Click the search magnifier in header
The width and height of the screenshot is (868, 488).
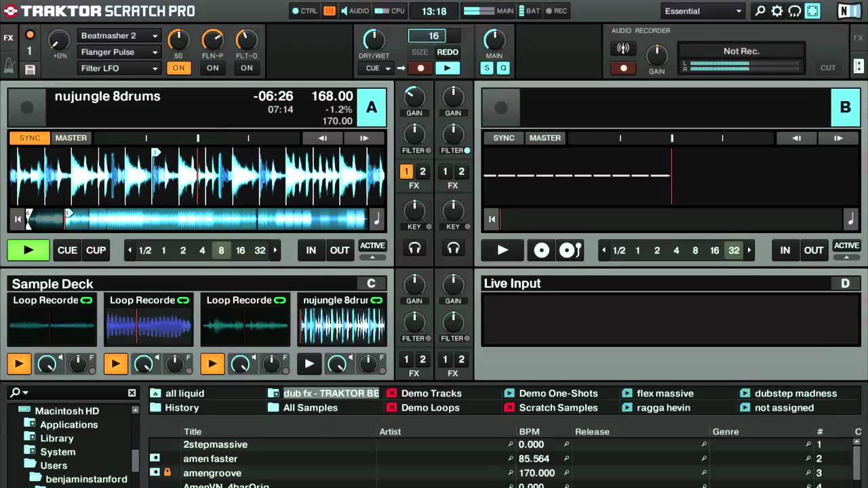coord(760,11)
